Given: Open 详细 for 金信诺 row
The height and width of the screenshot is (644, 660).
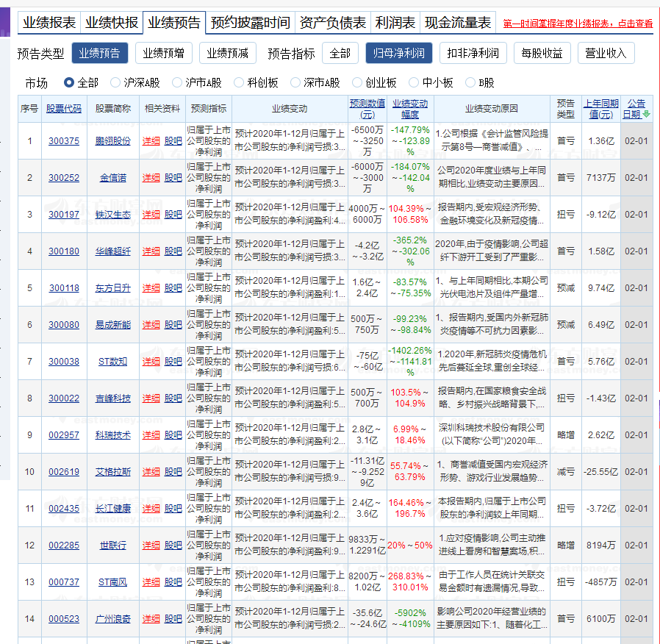Looking at the screenshot, I should click(151, 178).
